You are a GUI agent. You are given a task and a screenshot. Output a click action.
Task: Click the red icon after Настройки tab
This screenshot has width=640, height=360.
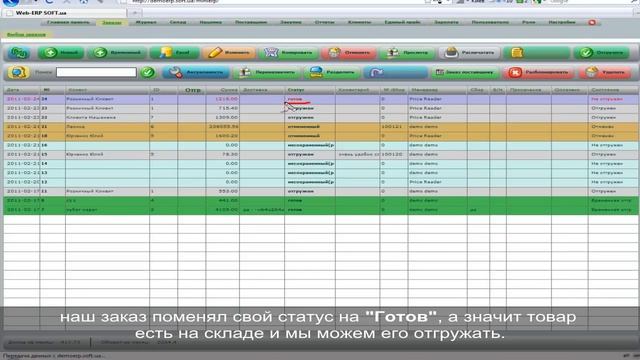point(592,22)
